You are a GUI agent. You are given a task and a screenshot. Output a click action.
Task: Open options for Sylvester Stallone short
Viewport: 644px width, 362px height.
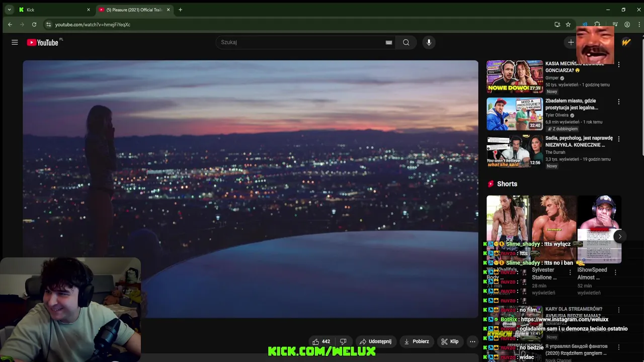pos(570,273)
